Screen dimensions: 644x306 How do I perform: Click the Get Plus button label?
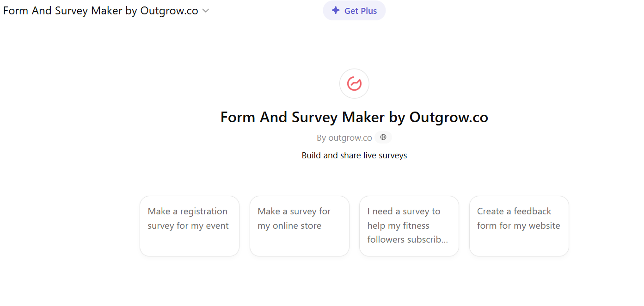pos(361,11)
